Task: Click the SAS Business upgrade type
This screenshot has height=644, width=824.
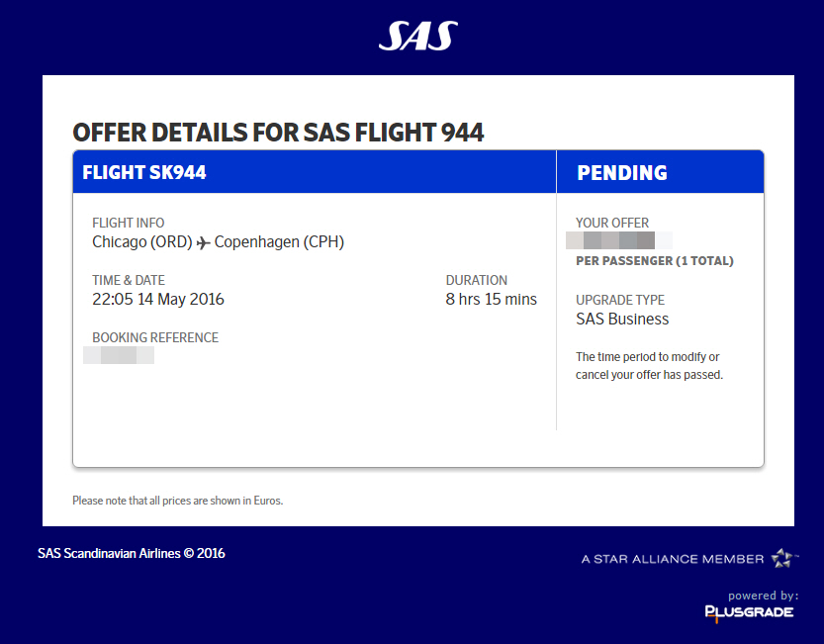Action: (x=622, y=319)
